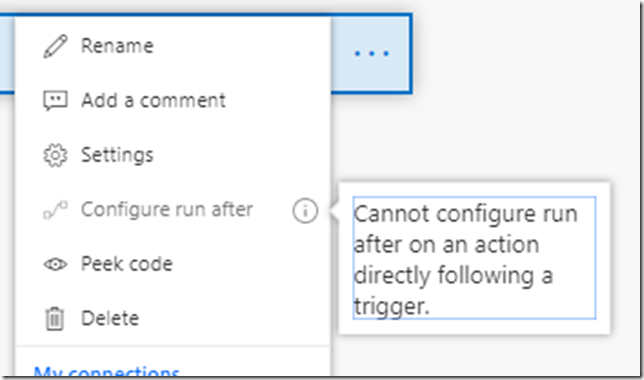Click the trash can Delete icon
Image resolution: width=644 pixels, height=380 pixels.
(55, 318)
